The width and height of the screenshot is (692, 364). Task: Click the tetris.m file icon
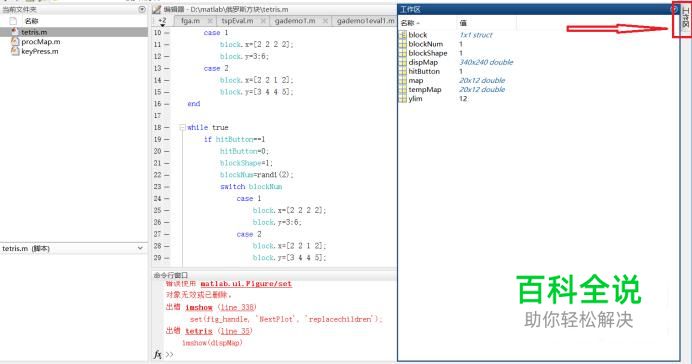(15, 32)
